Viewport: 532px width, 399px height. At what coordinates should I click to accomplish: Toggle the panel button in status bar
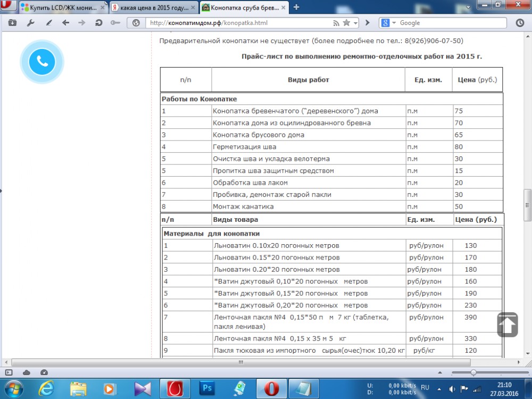tap(9, 372)
